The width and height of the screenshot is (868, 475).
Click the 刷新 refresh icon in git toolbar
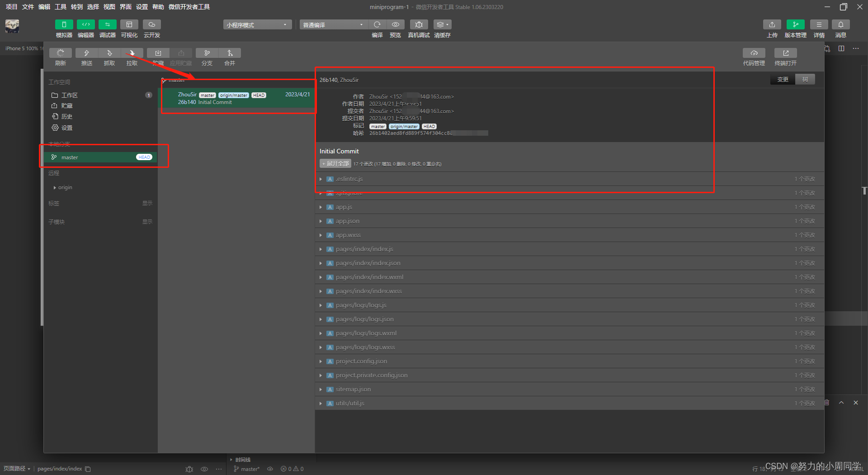click(x=61, y=53)
